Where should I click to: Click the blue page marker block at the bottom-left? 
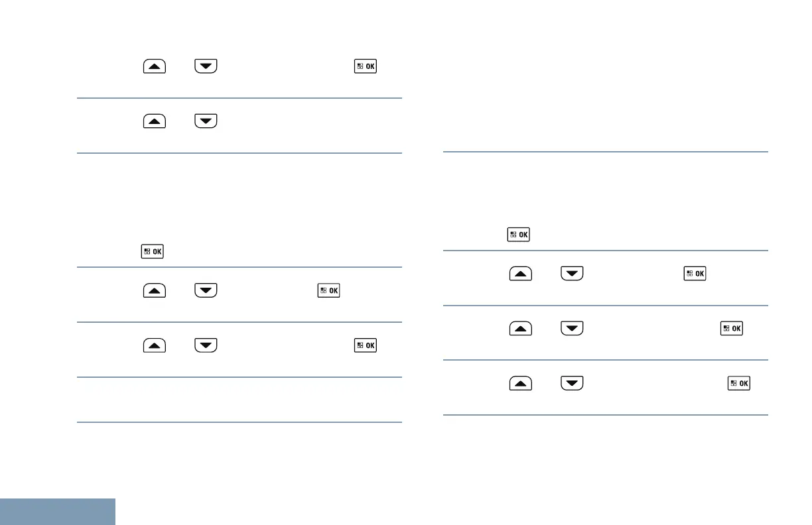[x=57, y=512]
